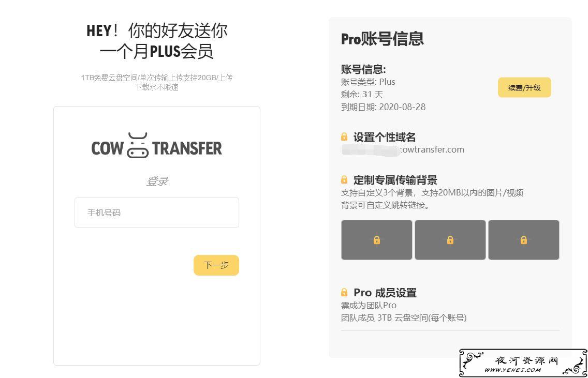Click the 定制专属传输背景 heading
This screenshot has height=378, width=588.
coord(395,180)
